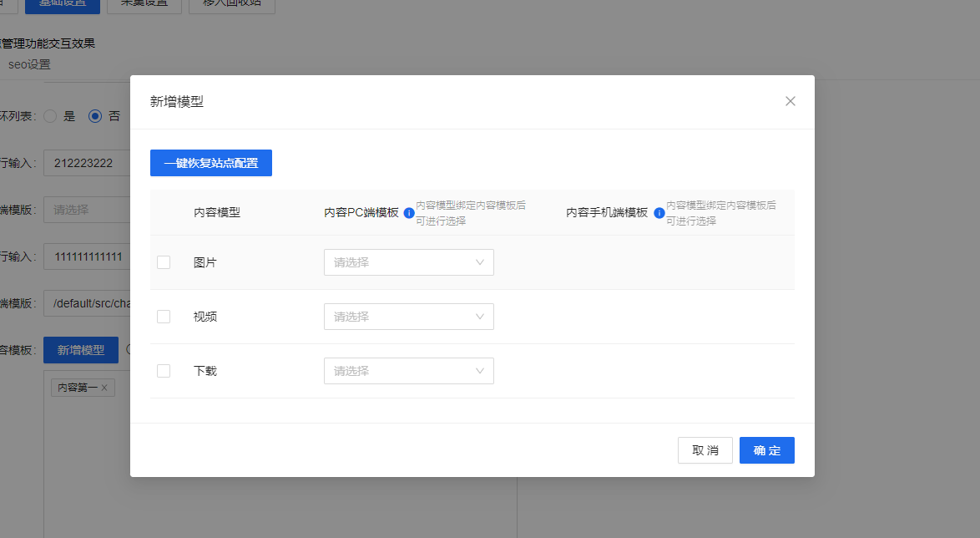
Task: Confirm with the 确定 button
Action: (x=766, y=450)
